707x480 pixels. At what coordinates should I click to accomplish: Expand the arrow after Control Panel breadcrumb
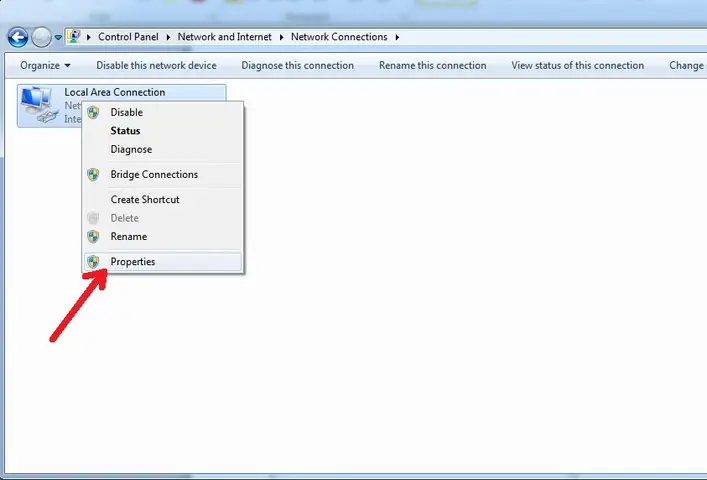[168, 37]
